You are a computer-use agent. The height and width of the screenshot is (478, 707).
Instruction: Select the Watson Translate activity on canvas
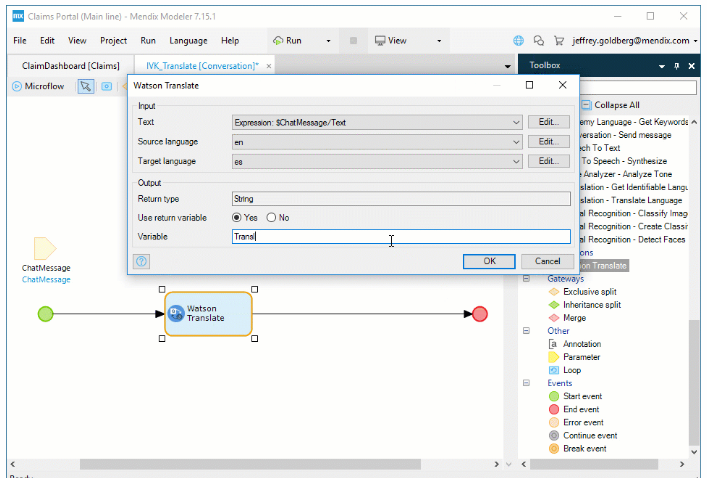[208, 314]
